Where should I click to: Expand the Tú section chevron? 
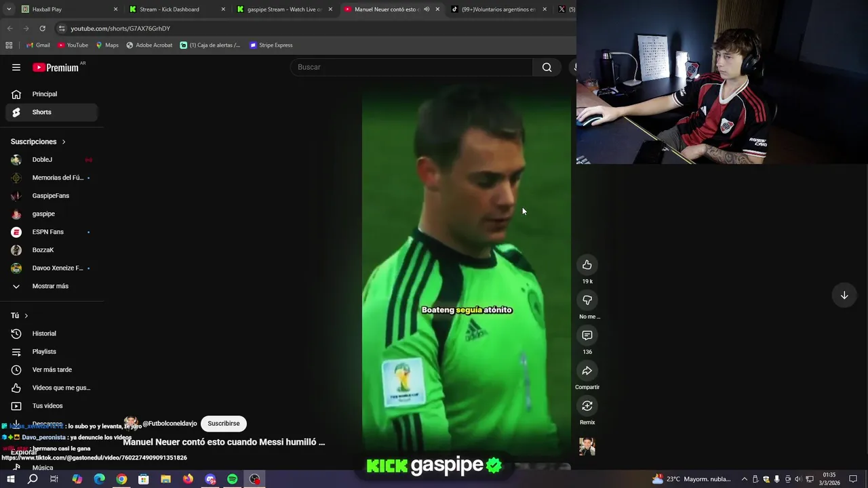point(26,316)
